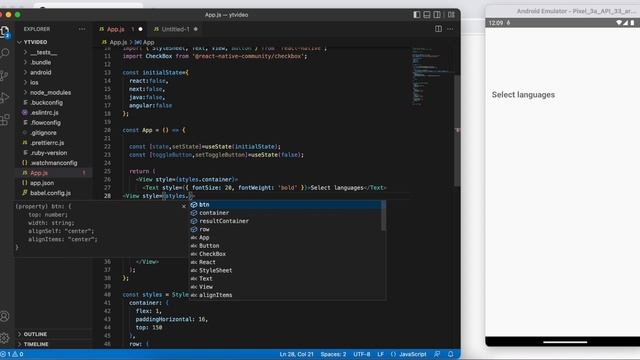Click Select languages text in emulator
This screenshot has height=360, width=640.
pyautogui.click(x=523, y=95)
